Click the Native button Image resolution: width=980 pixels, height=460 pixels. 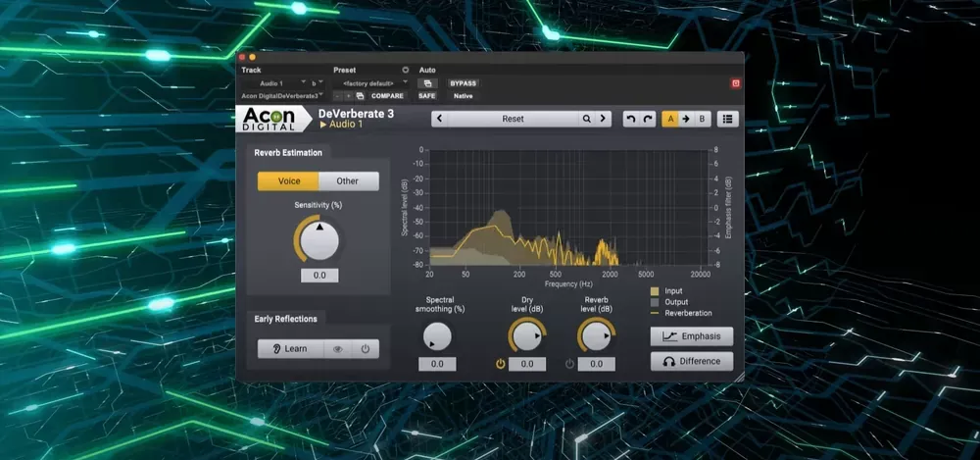[464, 96]
